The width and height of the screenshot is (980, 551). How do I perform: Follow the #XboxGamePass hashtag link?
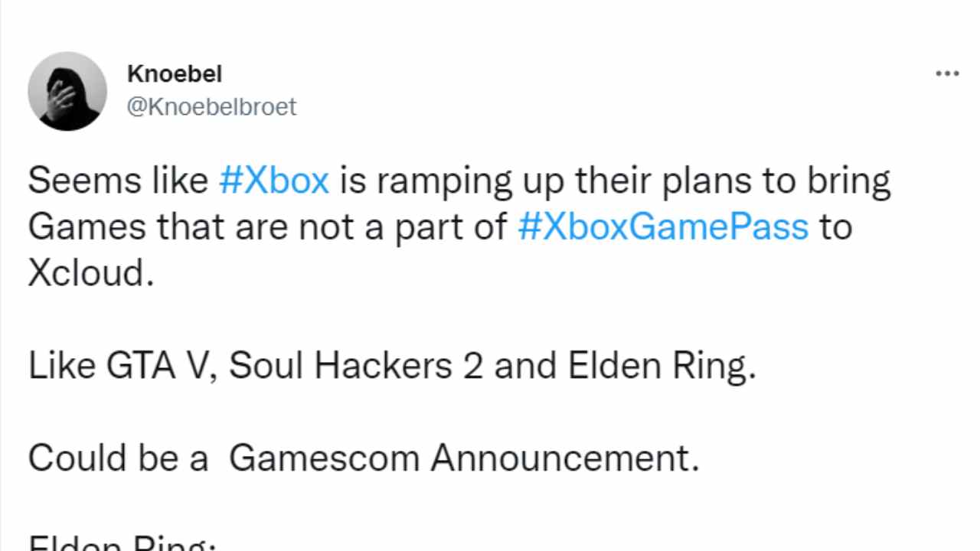pyautogui.click(x=663, y=227)
